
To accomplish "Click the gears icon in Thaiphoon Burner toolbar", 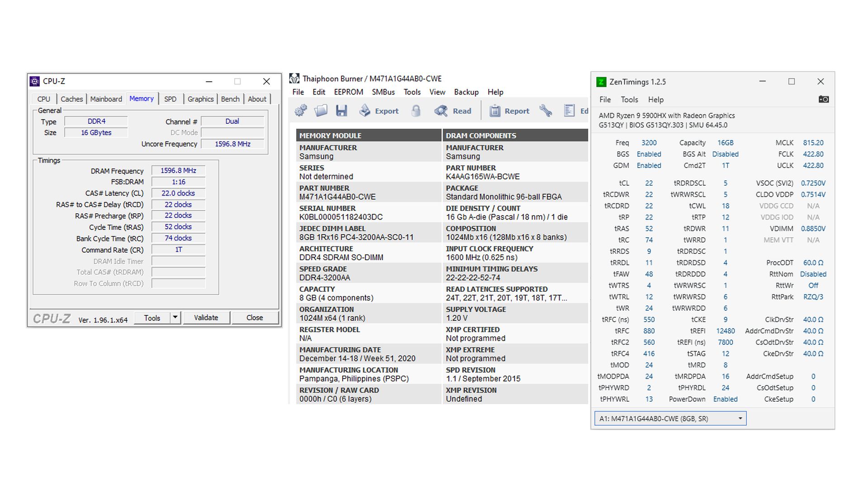I will pyautogui.click(x=301, y=111).
